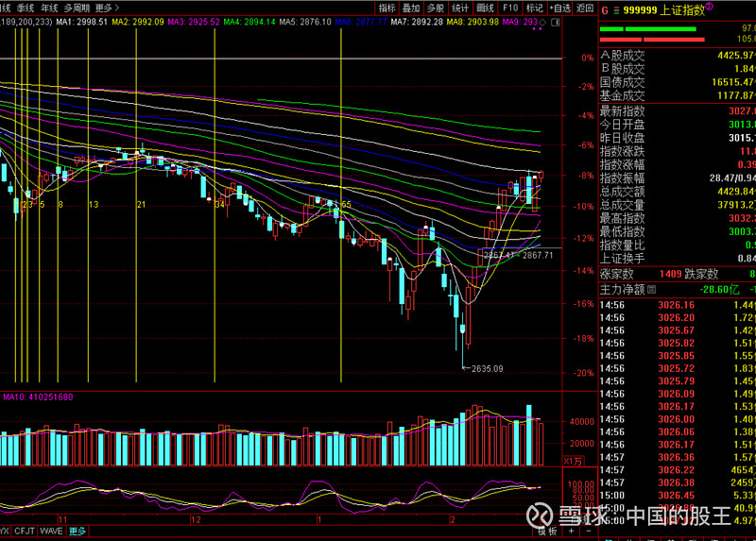
Task: Click the -28.60亿 net amount value
Action: tap(719, 289)
